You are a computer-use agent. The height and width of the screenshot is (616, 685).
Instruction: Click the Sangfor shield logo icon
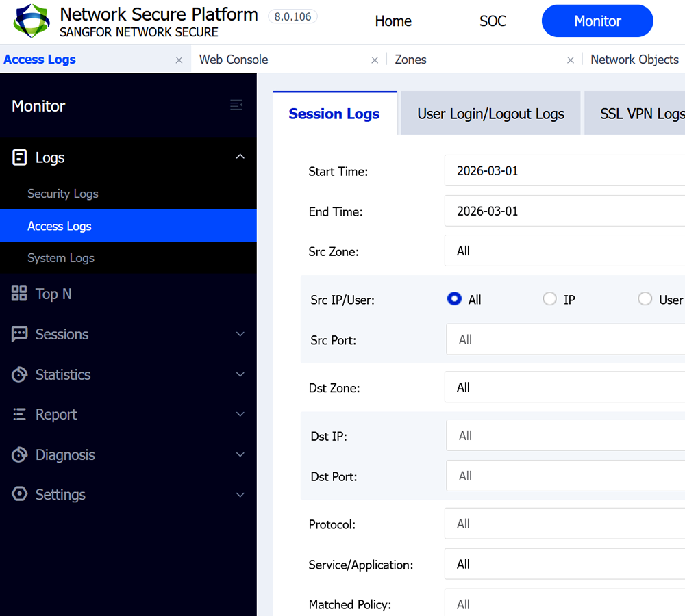coord(32,21)
